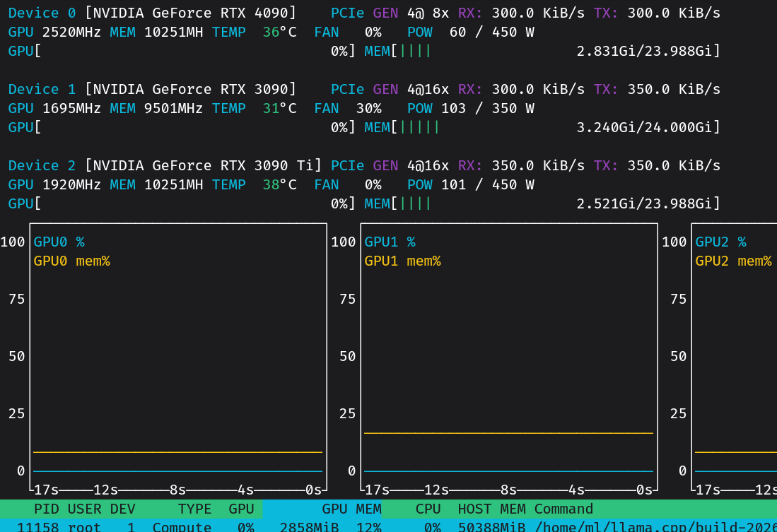This screenshot has height=532, width=777.
Task: Click the GPU2 % legend label
Action: [721, 241]
